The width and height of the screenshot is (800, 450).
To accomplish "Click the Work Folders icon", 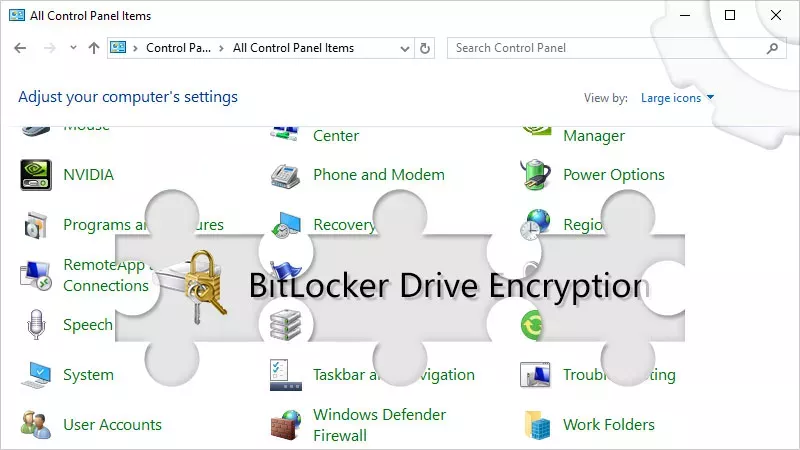I will [537, 424].
